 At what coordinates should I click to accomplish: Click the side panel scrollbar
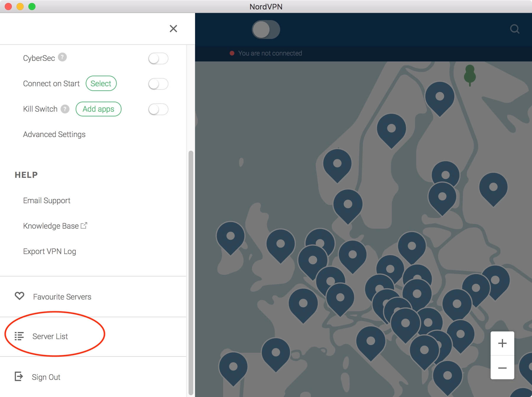tap(191, 273)
